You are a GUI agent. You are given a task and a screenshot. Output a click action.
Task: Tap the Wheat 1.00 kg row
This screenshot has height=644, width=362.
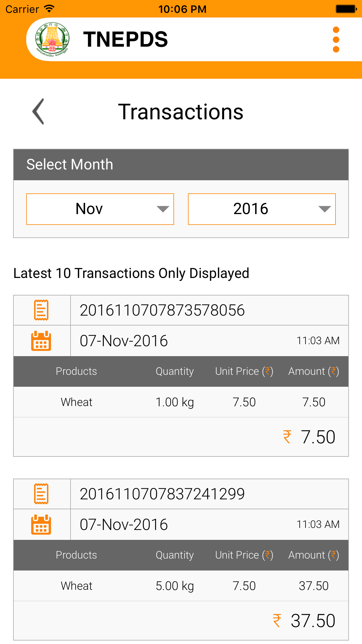click(x=181, y=402)
